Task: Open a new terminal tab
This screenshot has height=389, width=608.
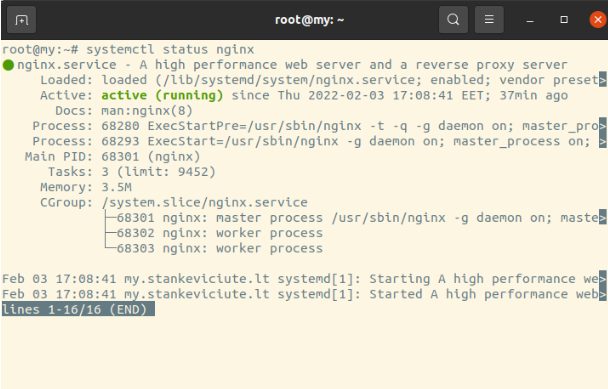Action: [21, 20]
